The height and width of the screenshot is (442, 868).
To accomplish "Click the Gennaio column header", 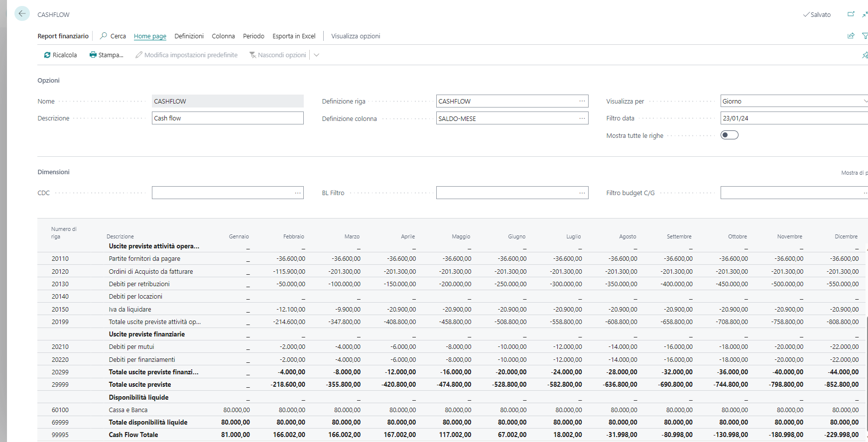I will [239, 236].
